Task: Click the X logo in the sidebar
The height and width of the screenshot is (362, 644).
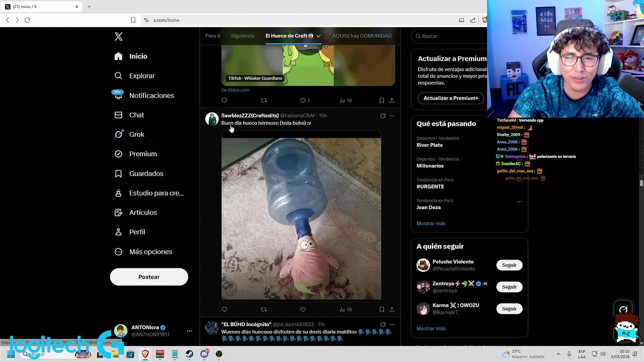Action: (x=119, y=37)
